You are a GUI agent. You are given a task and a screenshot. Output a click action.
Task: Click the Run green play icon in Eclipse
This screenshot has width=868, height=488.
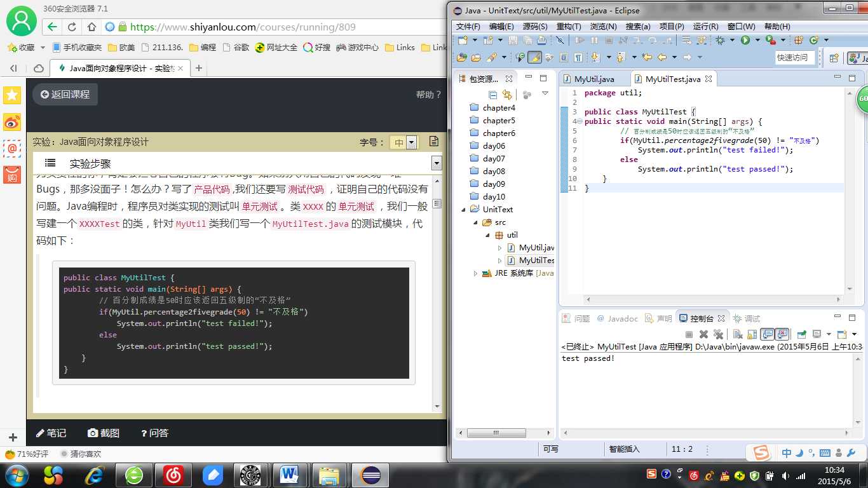(745, 40)
